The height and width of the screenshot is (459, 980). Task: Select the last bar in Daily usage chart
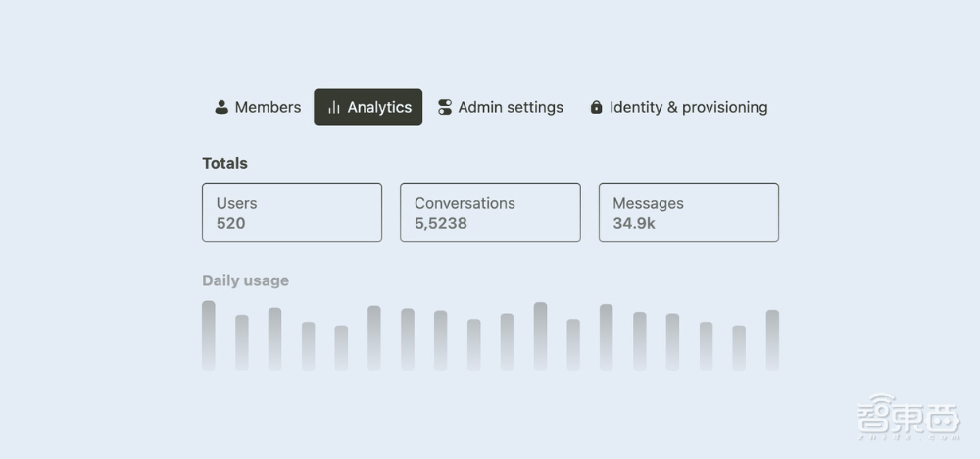point(772,340)
